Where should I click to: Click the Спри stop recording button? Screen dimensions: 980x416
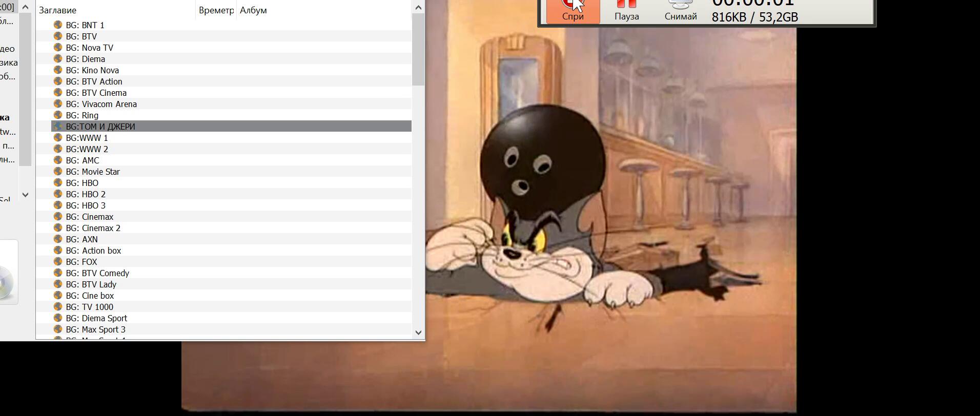(573, 11)
